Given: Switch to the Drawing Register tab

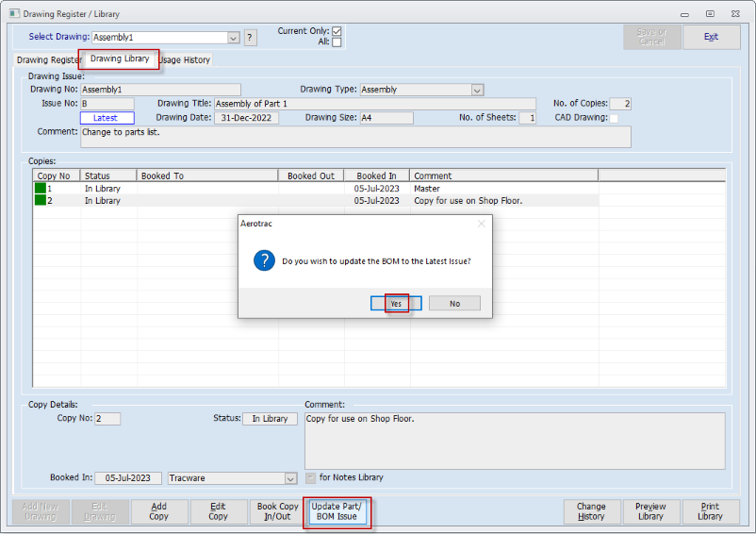Looking at the screenshot, I should [47, 60].
